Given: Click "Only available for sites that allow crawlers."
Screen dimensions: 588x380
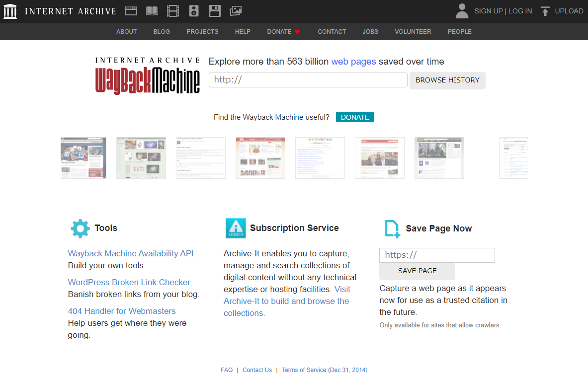Looking at the screenshot, I should tap(440, 325).
